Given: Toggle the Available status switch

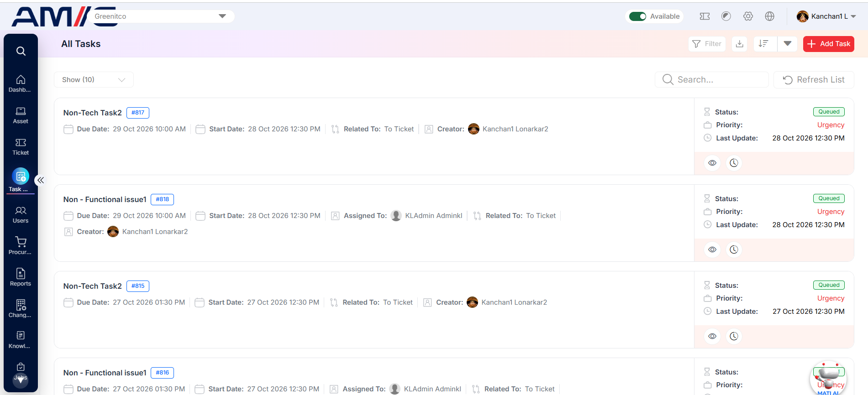Looking at the screenshot, I should point(637,16).
